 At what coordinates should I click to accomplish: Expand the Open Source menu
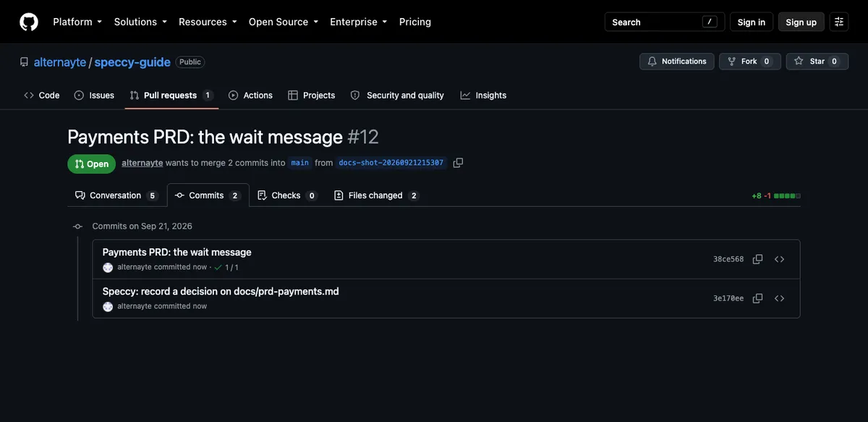[284, 22]
